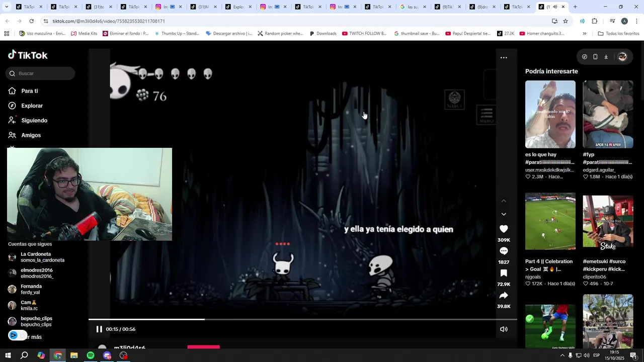Toggle the floating extension power switch
The height and width of the screenshot is (362, 644).
pyautogui.click(x=17, y=335)
